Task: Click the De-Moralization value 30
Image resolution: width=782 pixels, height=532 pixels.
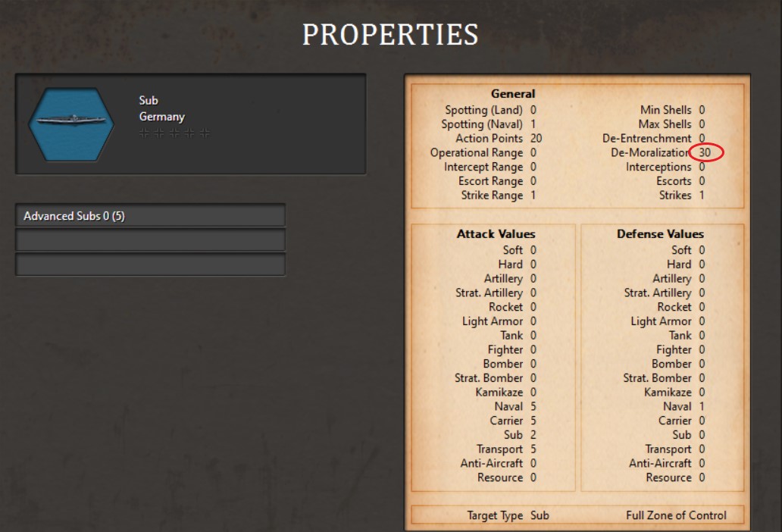Action: [705, 152]
